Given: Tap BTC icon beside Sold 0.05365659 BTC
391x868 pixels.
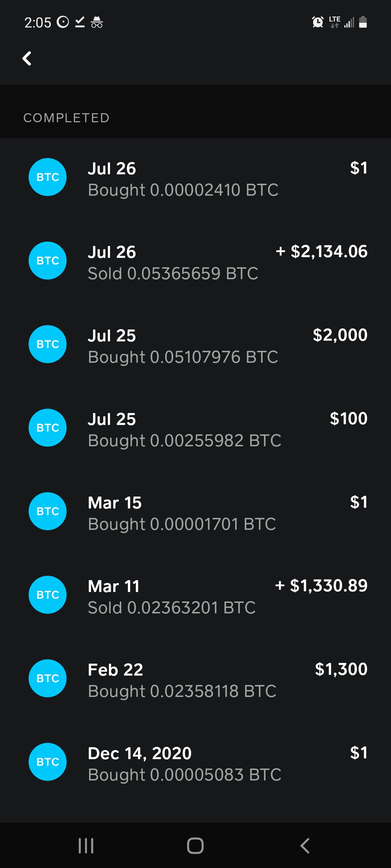Looking at the screenshot, I should pyautogui.click(x=47, y=261).
